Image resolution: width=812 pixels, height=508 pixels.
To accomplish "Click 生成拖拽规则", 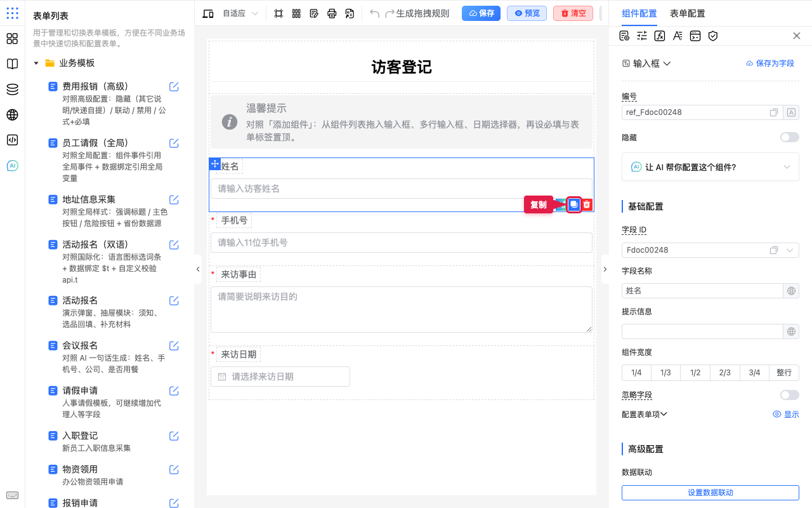I will pyautogui.click(x=422, y=13).
